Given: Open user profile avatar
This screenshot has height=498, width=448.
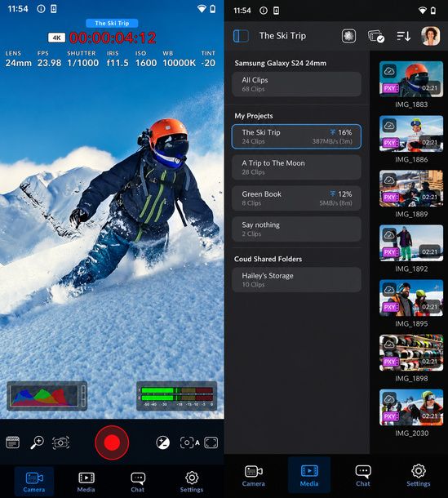Looking at the screenshot, I should pyautogui.click(x=431, y=36).
